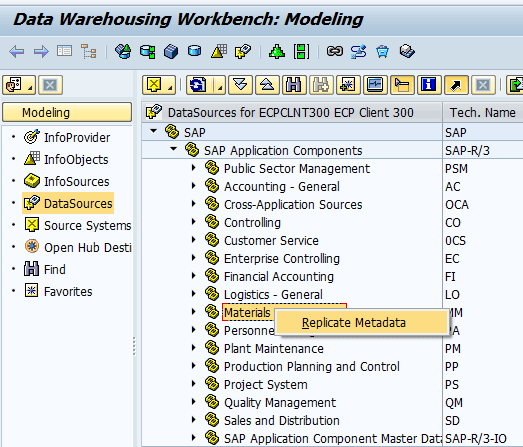523x447 pixels.
Task: Select the Enterprise Controlling row
Action: pos(282,259)
